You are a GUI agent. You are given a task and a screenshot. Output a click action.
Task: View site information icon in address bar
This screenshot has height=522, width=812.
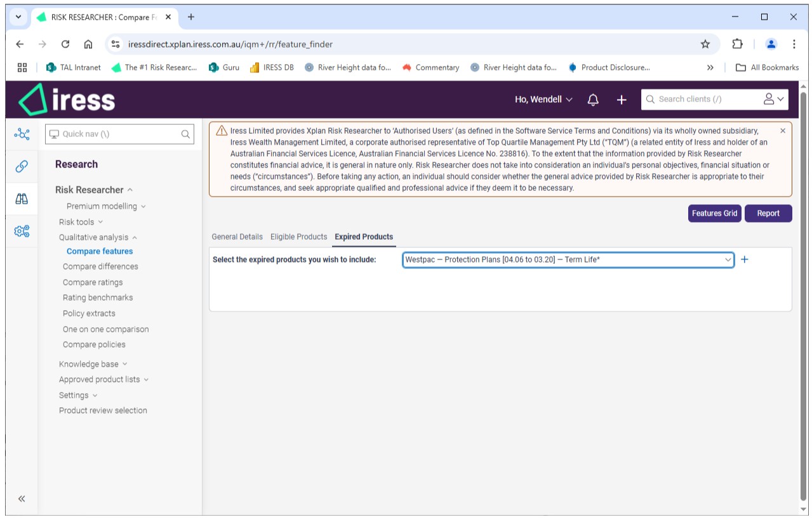[x=115, y=44]
